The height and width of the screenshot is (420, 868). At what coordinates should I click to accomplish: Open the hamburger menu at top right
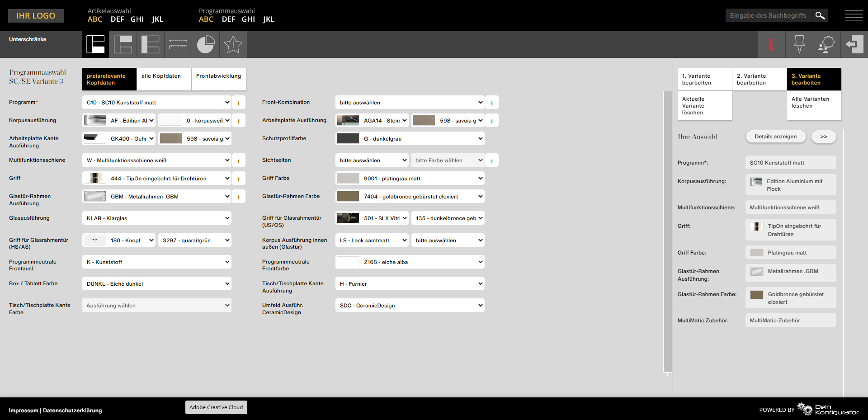[854, 16]
